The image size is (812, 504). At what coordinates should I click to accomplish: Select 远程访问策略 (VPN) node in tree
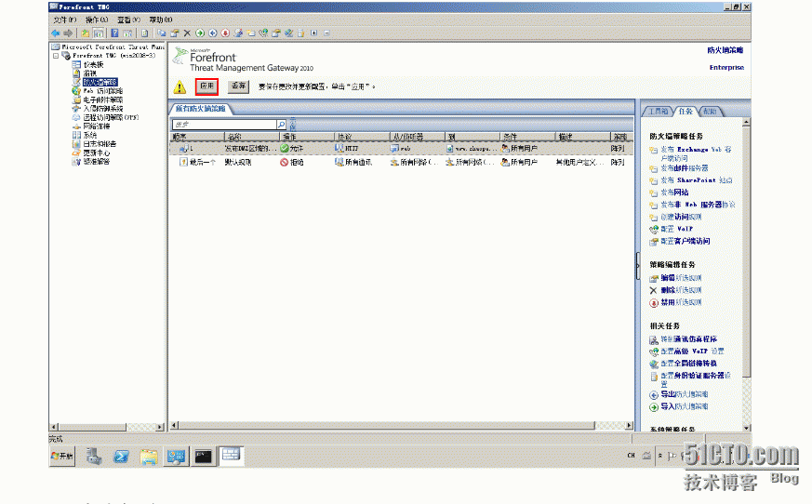tap(111, 117)
